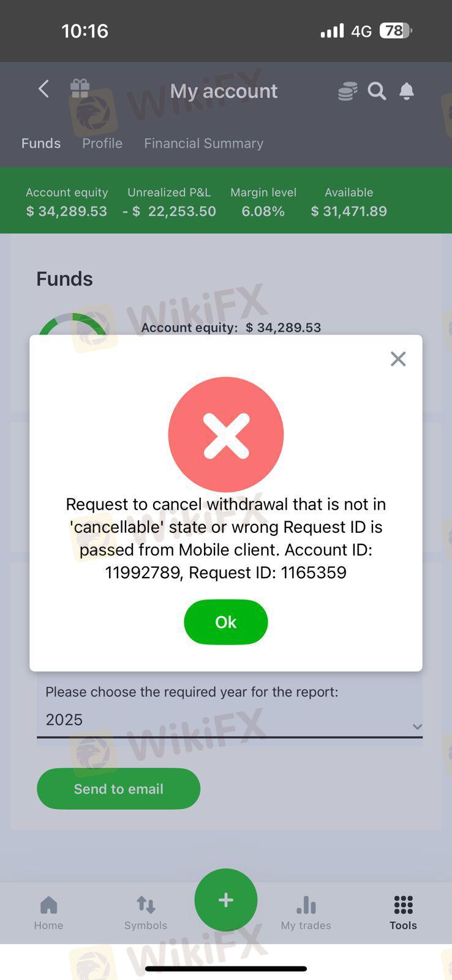Open the gift rewards icon

point(80,89)
